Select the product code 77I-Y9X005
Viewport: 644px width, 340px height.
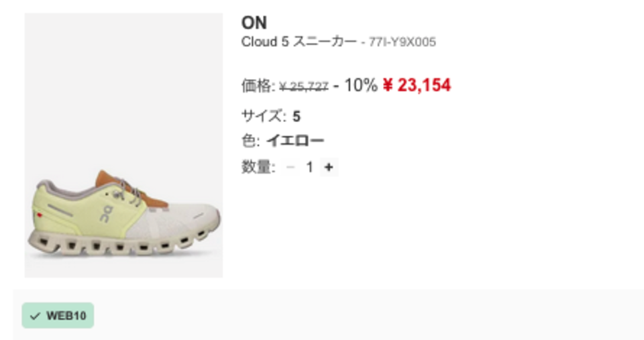pyautogui.click(x=402, y=42)
